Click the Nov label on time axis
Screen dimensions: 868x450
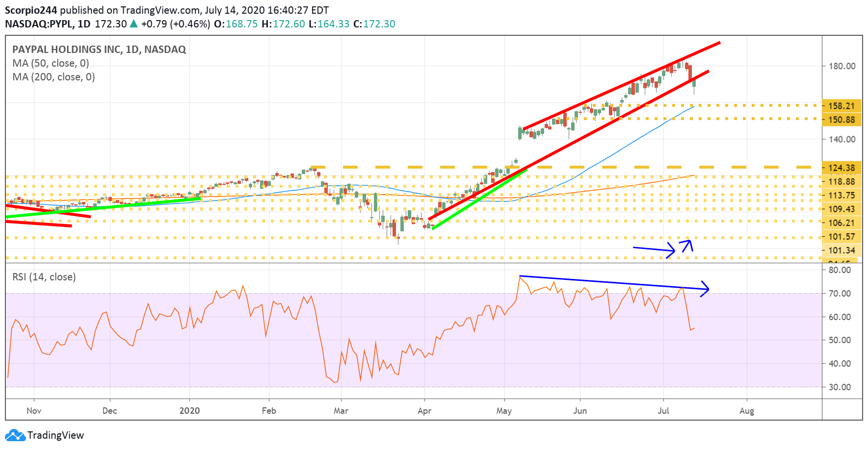point(34,411)
